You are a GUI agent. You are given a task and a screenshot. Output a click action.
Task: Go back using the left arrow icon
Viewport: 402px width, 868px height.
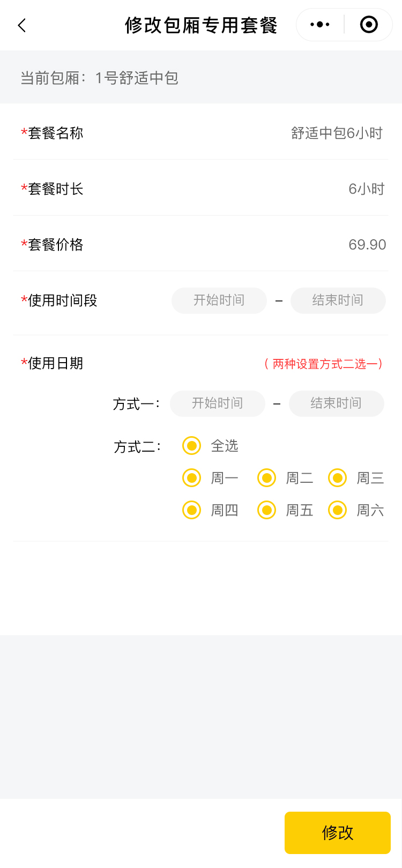[22, 25]
